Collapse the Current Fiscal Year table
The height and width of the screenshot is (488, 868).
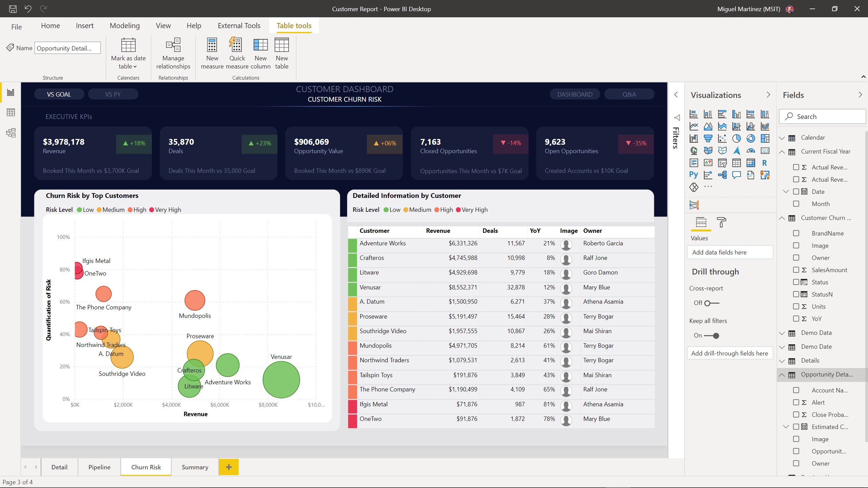coord(782,152)
